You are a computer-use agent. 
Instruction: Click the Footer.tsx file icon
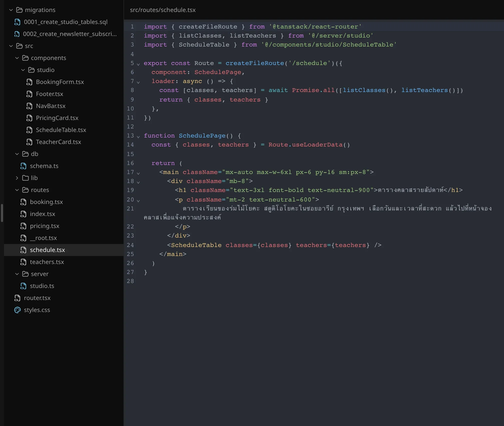click(29, 94)
